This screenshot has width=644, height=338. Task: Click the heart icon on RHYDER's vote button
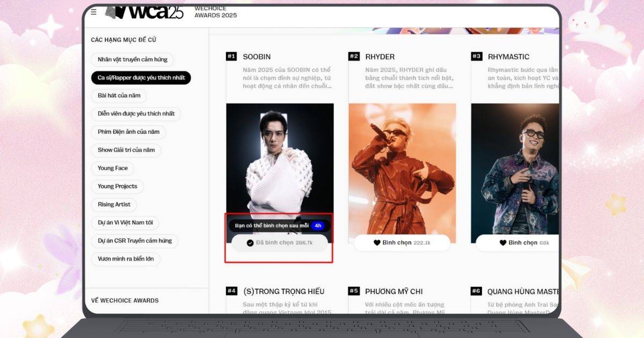coord(377,243)
